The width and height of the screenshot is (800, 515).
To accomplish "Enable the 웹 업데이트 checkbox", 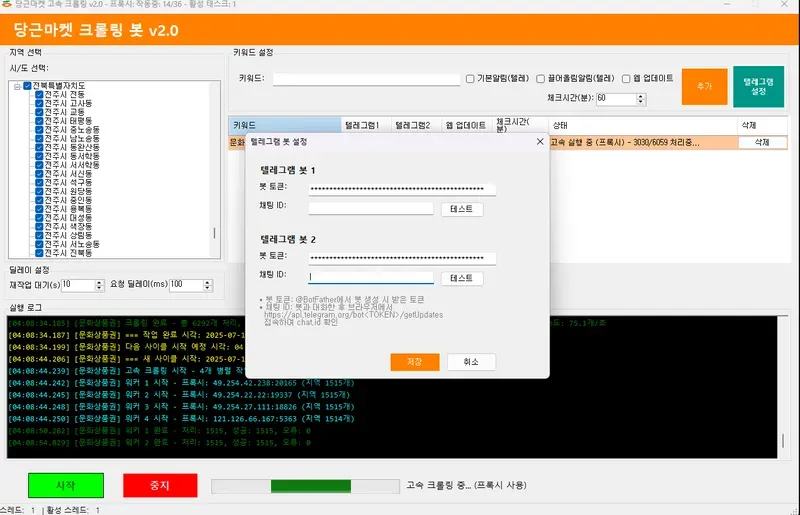I will [626, 79].
